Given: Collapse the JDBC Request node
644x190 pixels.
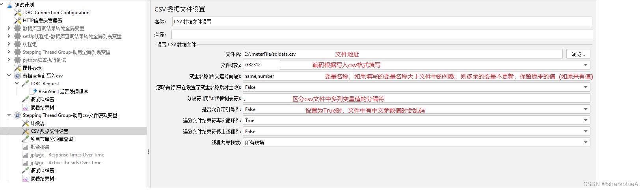Looking at the screenshot, I should pyautogui.click(x=17, y=84).
